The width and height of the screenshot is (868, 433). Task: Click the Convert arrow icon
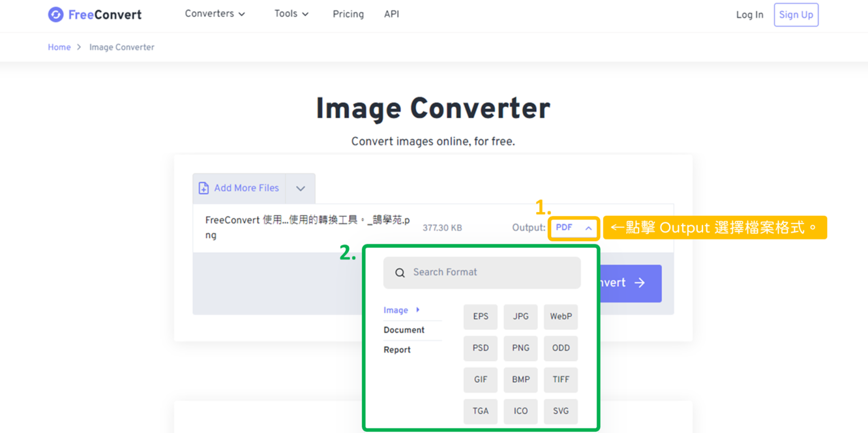[640, 283]
